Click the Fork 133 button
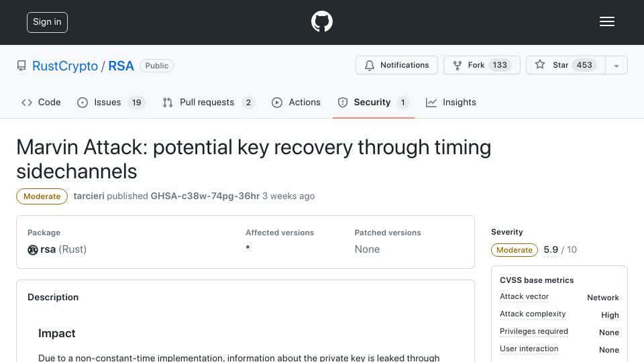This screenshot has width=644, height=362. (x=482, y=65)
